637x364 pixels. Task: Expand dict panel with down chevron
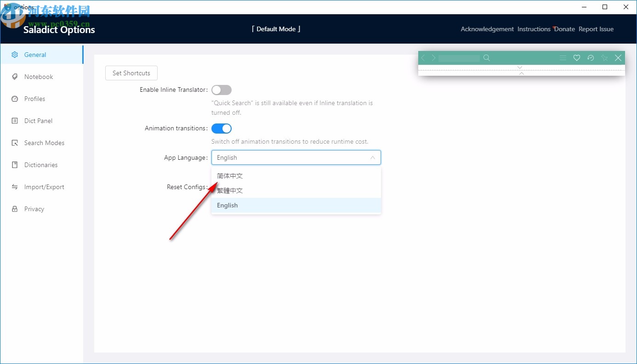coord(520,67)
